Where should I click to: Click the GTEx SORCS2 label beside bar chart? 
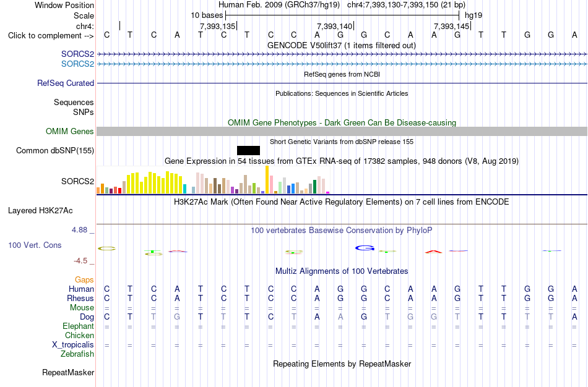pyautogui.click(x=77, y=181)
